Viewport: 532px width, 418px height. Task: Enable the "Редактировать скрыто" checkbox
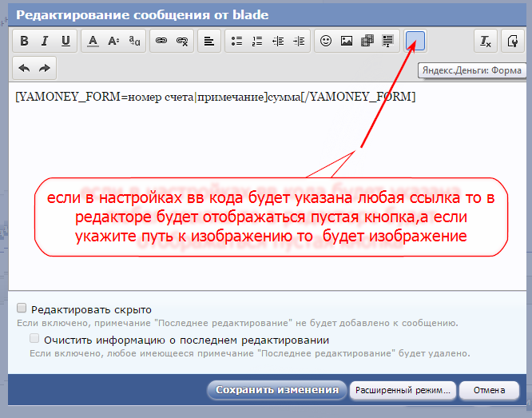pyautogui.click(x=22, y=308)
